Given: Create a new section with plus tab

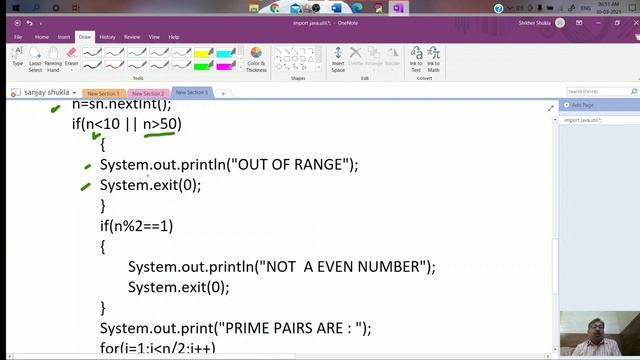Looking at the screenshot, I should pos(223,94).
